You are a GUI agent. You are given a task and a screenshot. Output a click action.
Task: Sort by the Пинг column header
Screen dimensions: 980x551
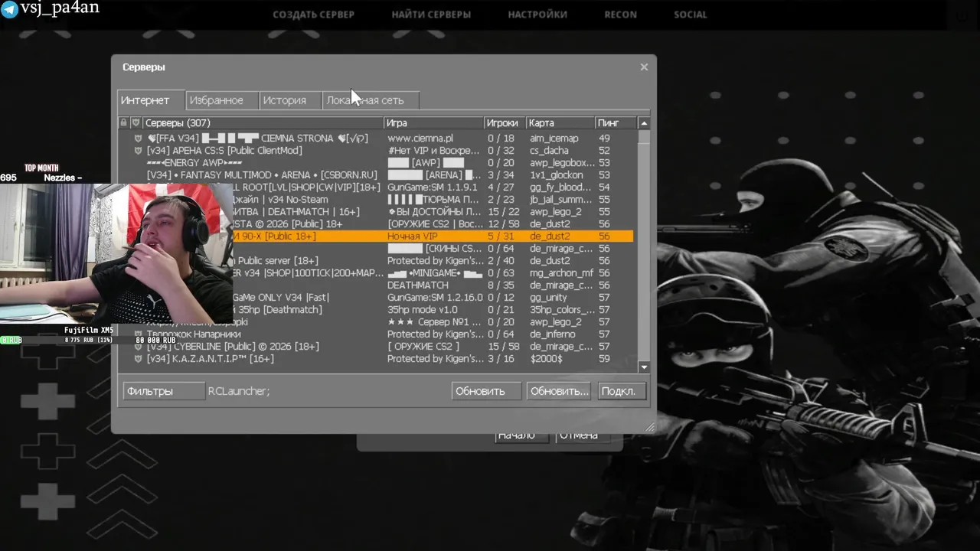click(x=616, y=122)
